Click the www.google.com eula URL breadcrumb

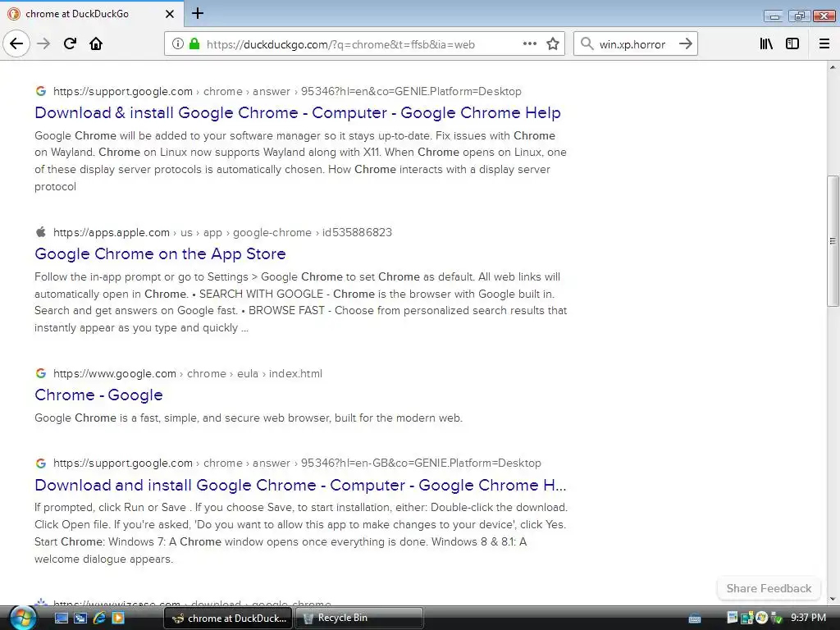[188, 373]
